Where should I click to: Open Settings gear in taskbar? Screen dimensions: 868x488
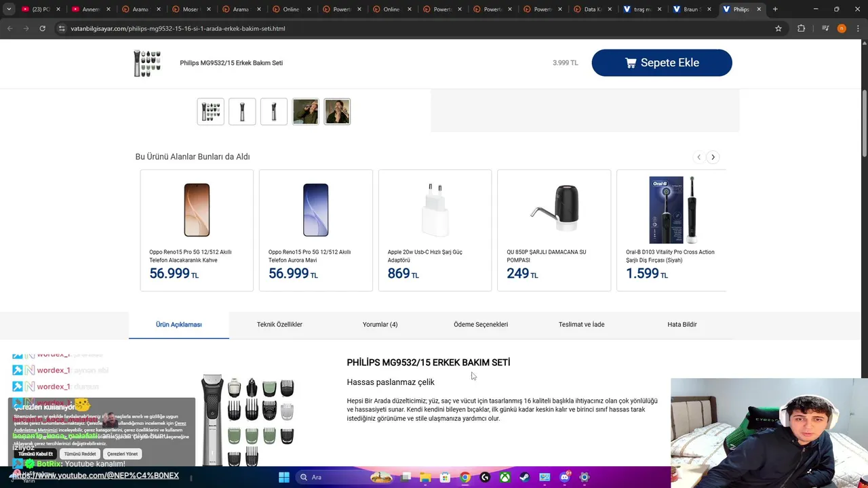pos(585,477)
